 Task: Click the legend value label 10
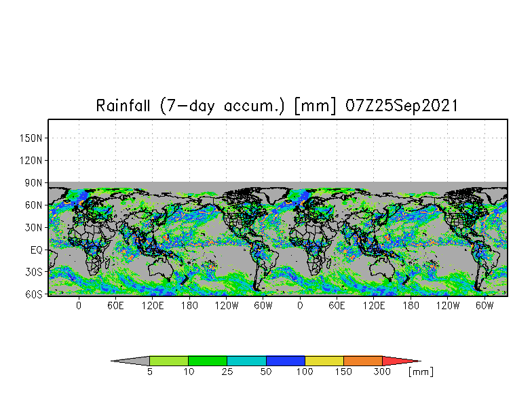click(x=189, y=372)
